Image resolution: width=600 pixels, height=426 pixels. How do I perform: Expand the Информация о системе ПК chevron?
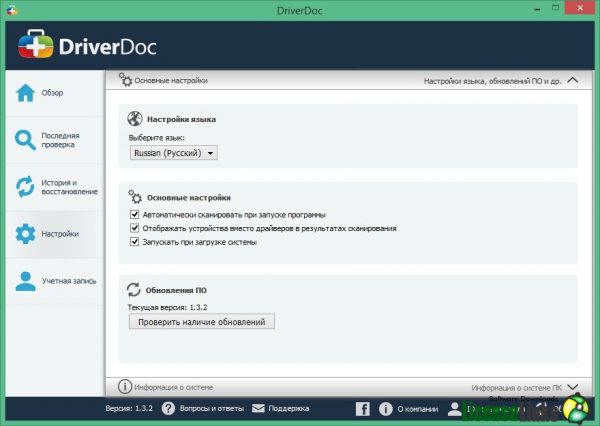pyautogui.click(x=573, y=387)
